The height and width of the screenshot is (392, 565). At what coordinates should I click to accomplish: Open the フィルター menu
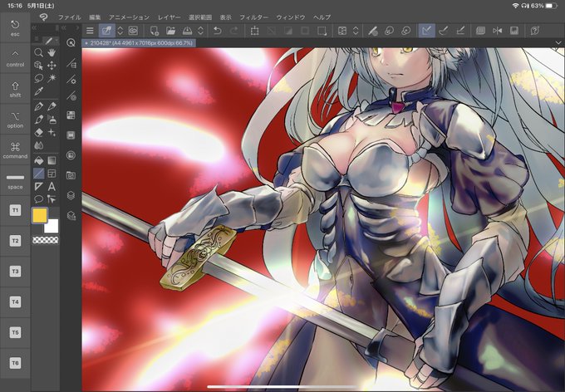(x=254, y=17)
